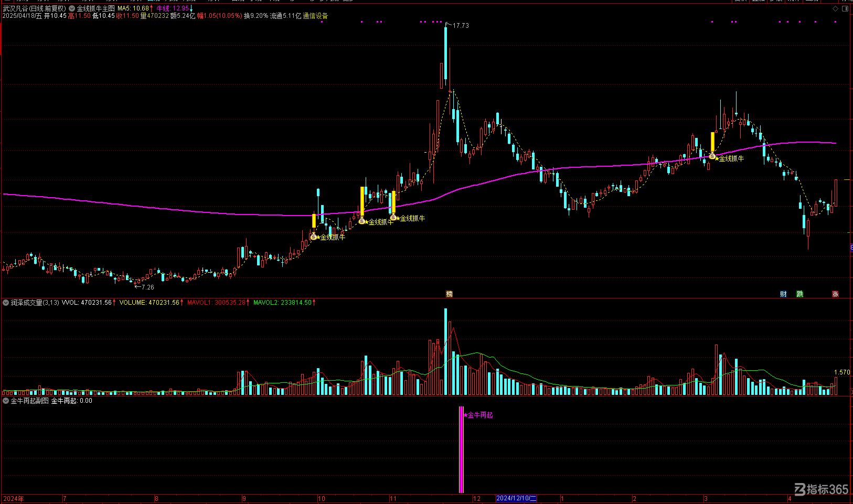Click the 牛线: 12.95 value label
Viewport: 853px width, 504px height.
click(x=173, y=8)
